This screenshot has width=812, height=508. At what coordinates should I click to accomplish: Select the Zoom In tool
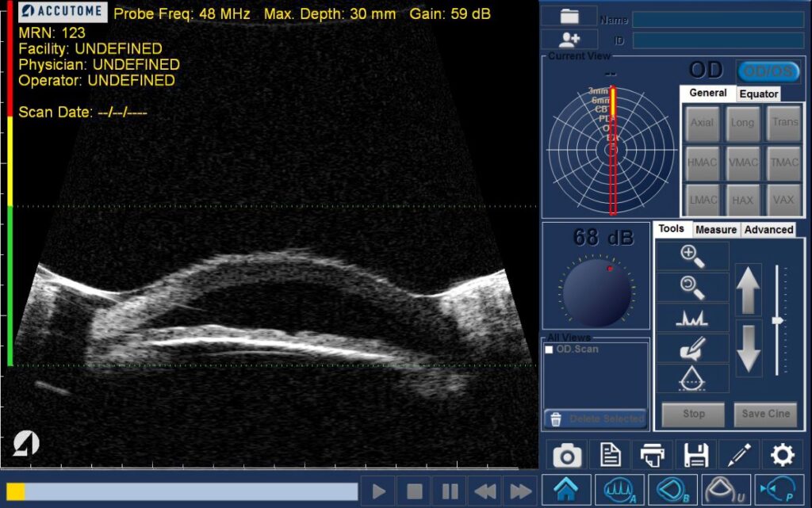(x=691, y=255)
